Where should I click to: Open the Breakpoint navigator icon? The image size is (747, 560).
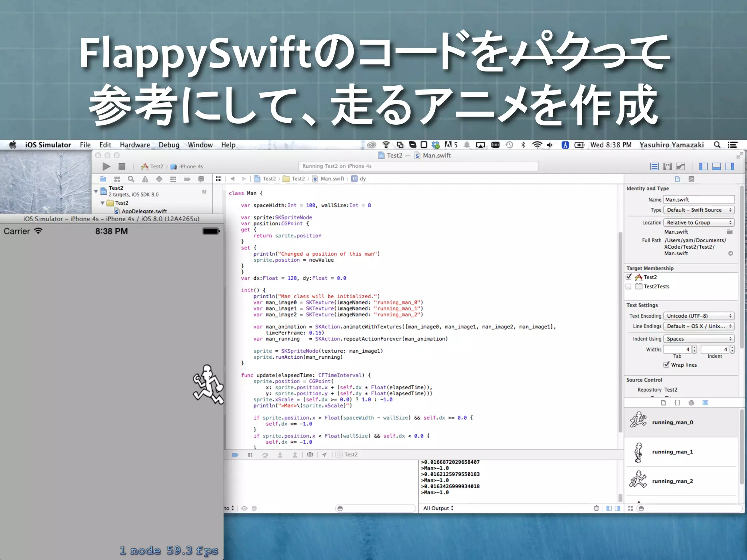[x=187, y=179]
